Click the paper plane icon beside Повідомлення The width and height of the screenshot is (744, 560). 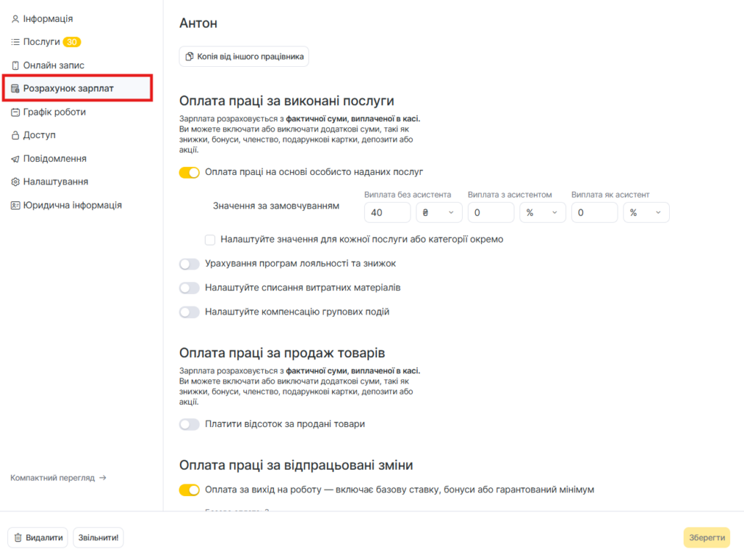(15, 159)
